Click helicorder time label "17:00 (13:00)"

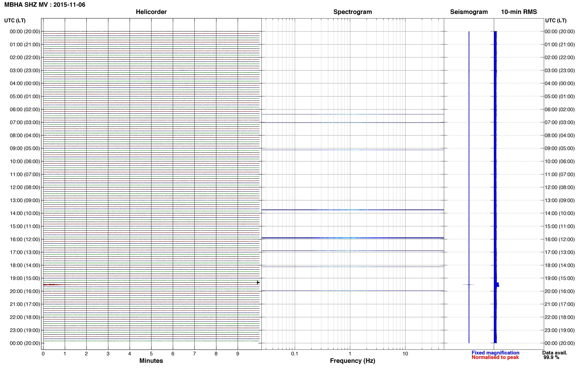(x=25, y=252)
